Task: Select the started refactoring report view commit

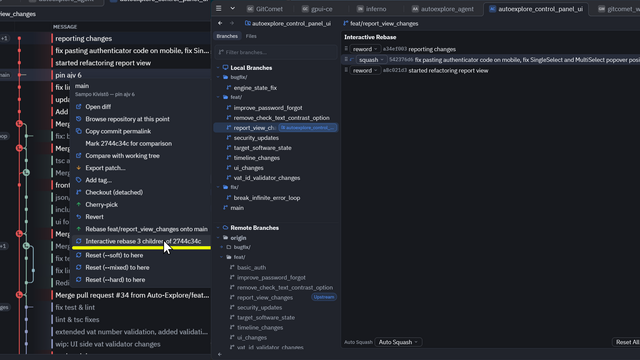Action: pyautogui.click(x=105, y=63)
